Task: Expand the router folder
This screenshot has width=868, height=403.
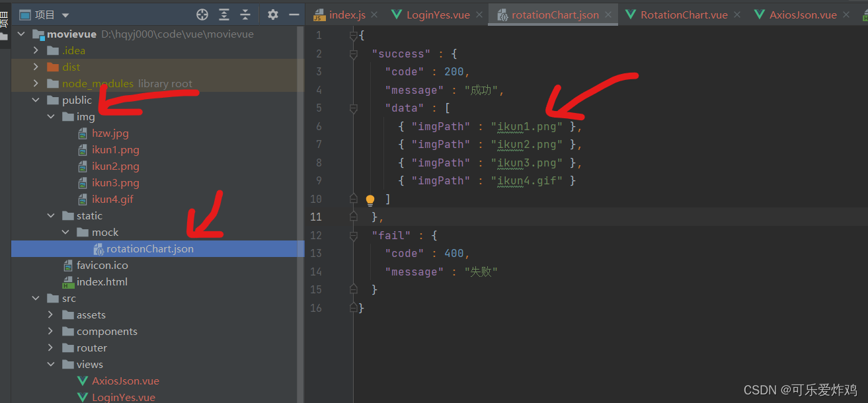Action: [50, 348]
